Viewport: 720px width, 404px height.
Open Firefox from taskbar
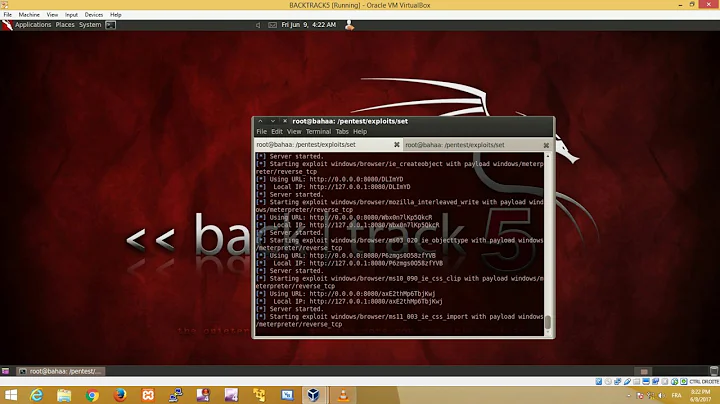120,395
